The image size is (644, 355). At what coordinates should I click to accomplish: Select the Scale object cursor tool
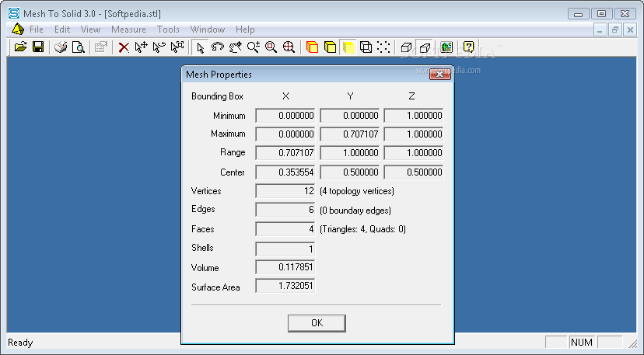tap(177, 47)
